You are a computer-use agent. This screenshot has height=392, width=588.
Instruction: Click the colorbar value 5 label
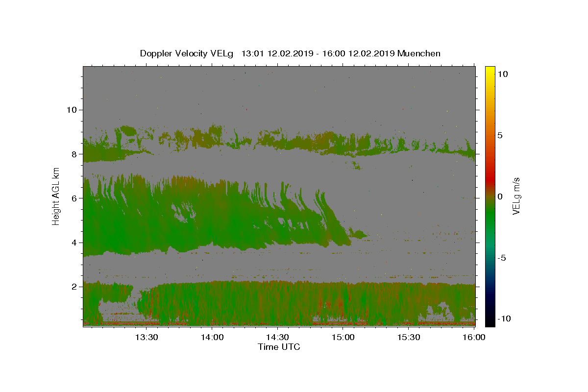(500, 135)
